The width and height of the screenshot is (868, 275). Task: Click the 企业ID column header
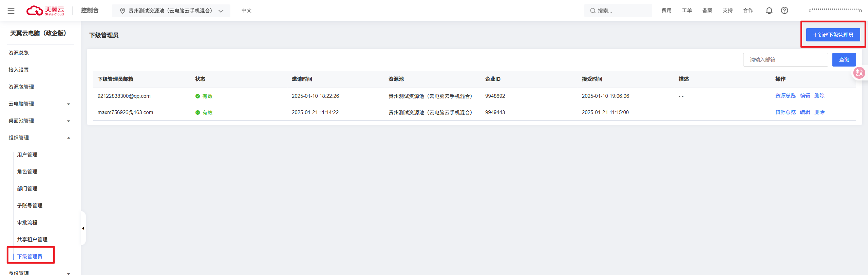click(493, 79)
